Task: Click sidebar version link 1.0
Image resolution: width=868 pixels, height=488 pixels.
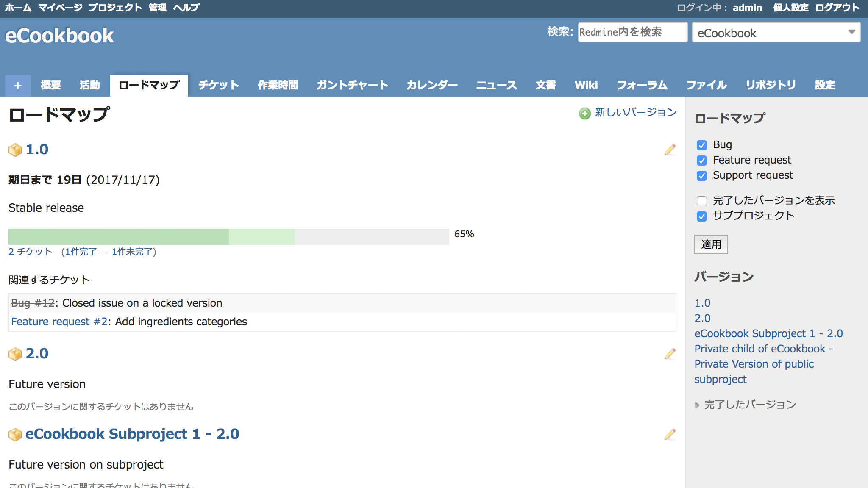Action: [x=702, y=303]
